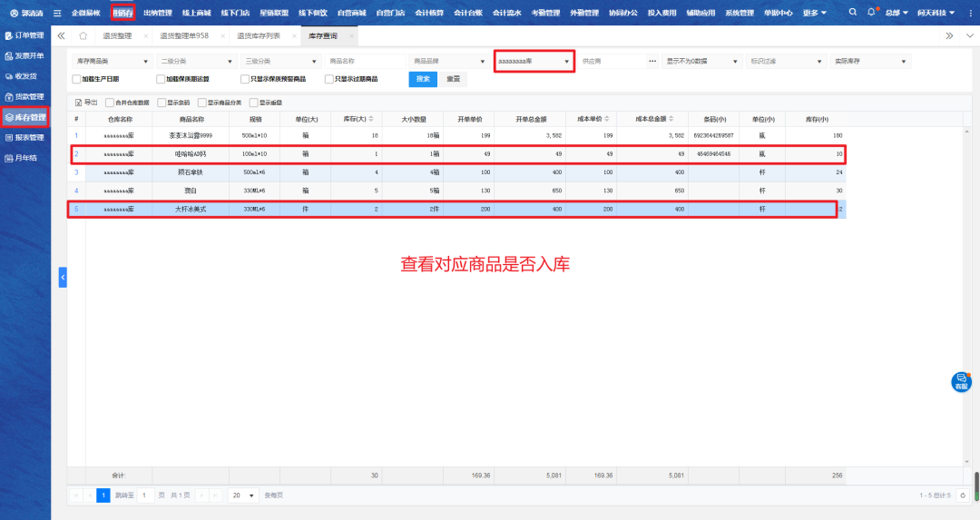Enable the 加载生产日期 checkbox
The height and width of the screenshot is (520, 980).
coord(76,79)
